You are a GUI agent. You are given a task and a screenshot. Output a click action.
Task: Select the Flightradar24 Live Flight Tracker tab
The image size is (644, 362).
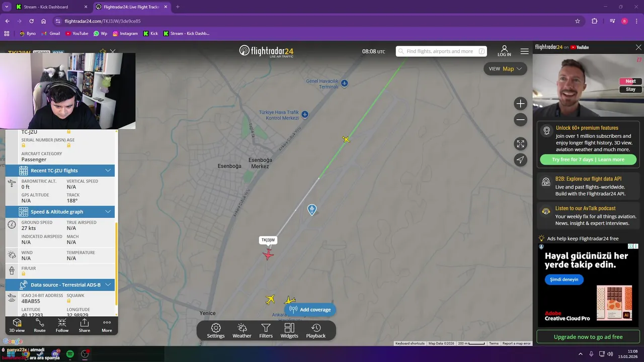click(x=131, y=7)
